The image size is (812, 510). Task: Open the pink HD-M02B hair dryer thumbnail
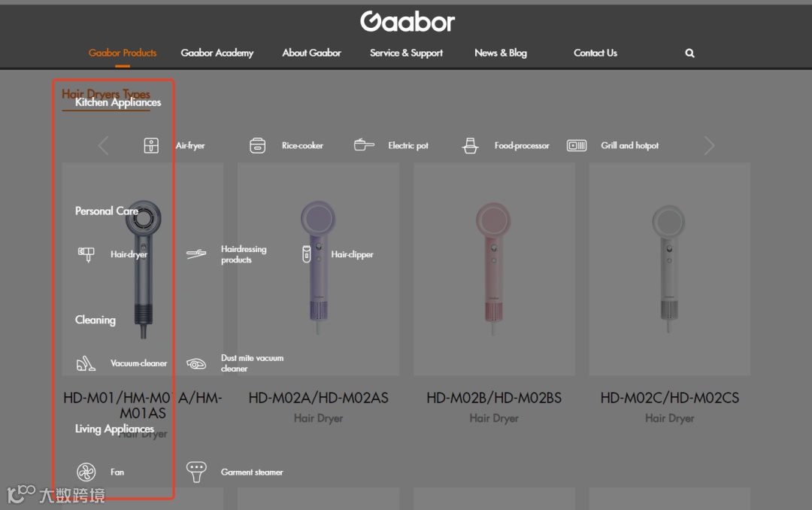493,269
